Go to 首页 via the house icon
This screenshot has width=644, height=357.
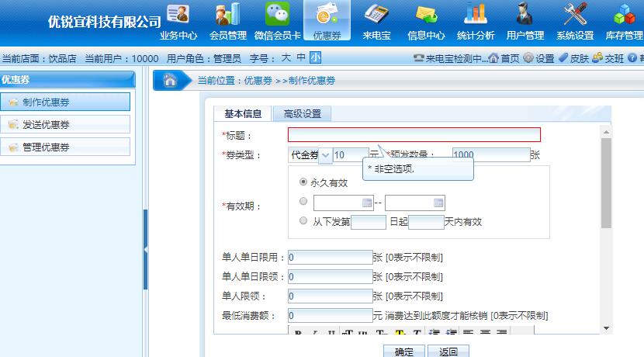coord(493,58)
